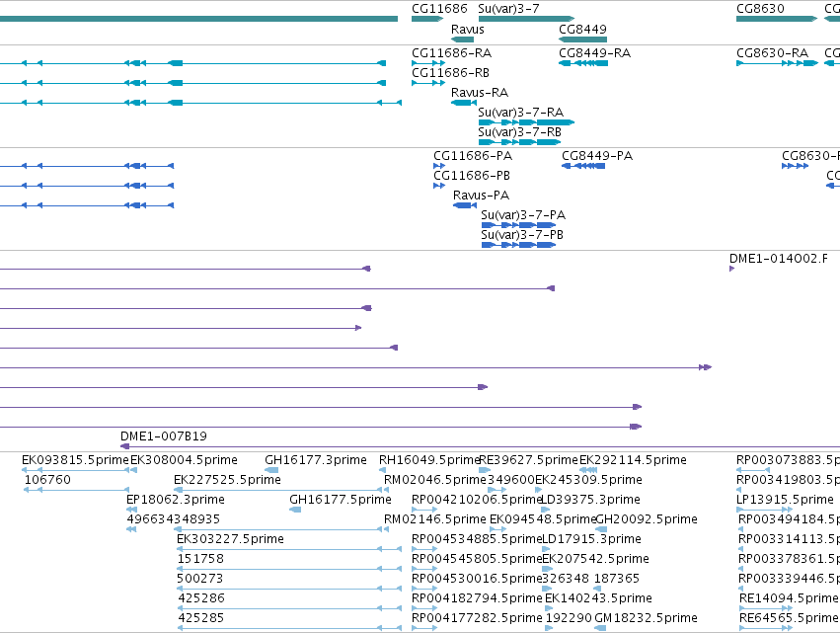Select the Su(var)3-7-RA transcript label
840x633 pixels.
(x=521, y=113)
